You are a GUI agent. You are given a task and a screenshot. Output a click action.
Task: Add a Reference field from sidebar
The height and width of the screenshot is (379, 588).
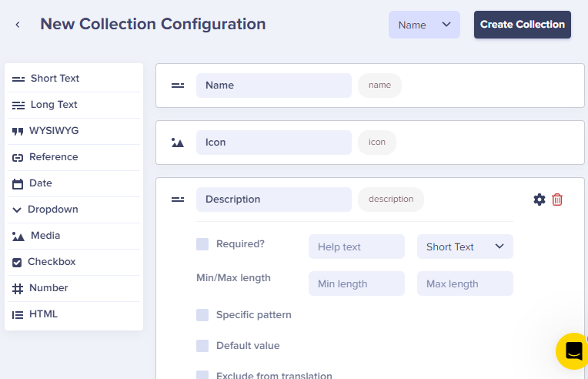tap(74, 157)
